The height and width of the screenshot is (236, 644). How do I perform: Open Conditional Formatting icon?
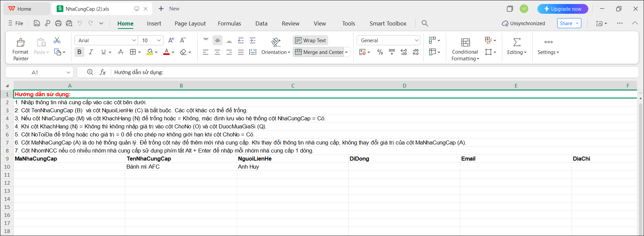tap(465, 42)
